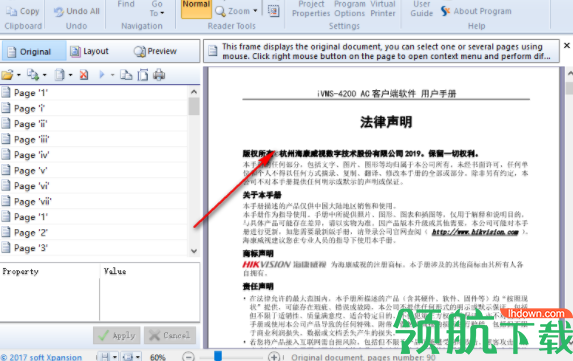Open About Program
This screenshot has width=573, height=361.
(476, 11)
